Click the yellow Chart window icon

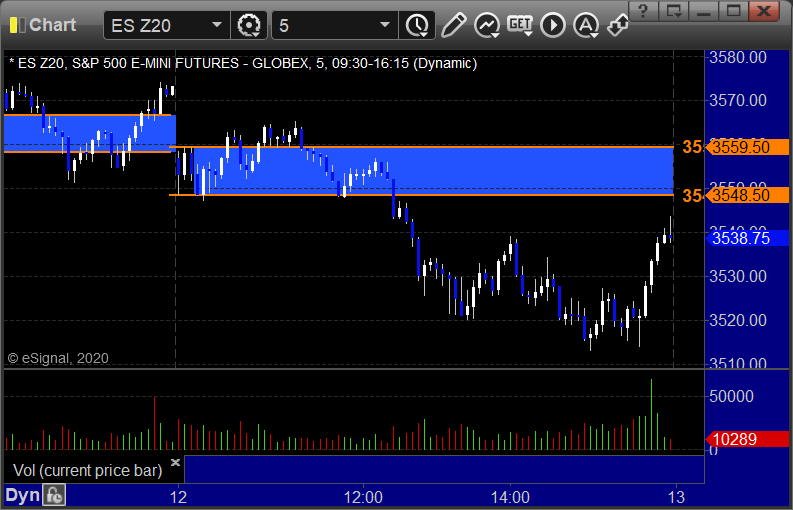tap(17, 25)
